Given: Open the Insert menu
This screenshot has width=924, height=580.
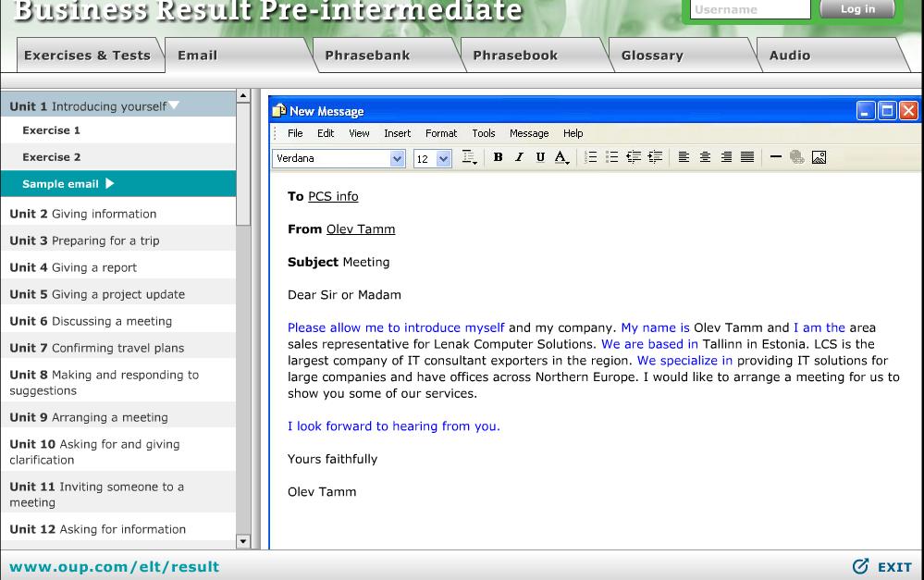Looking at the screenshot, I should coord(397,133).
